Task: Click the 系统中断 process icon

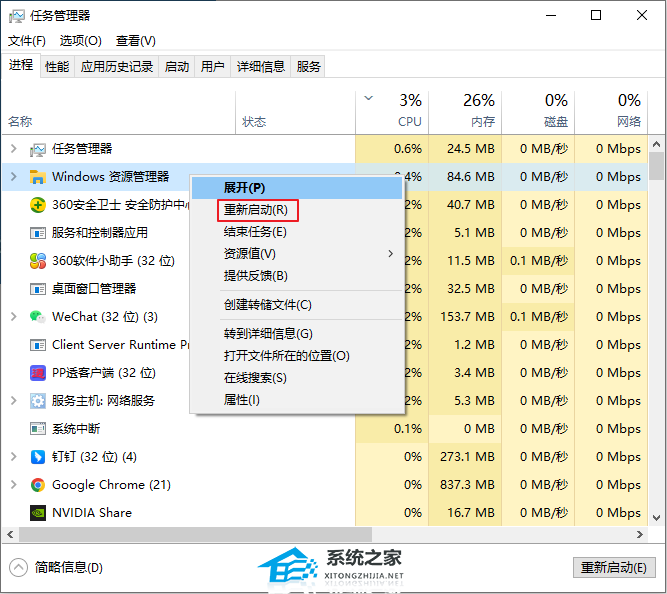Action: [37, 428]
